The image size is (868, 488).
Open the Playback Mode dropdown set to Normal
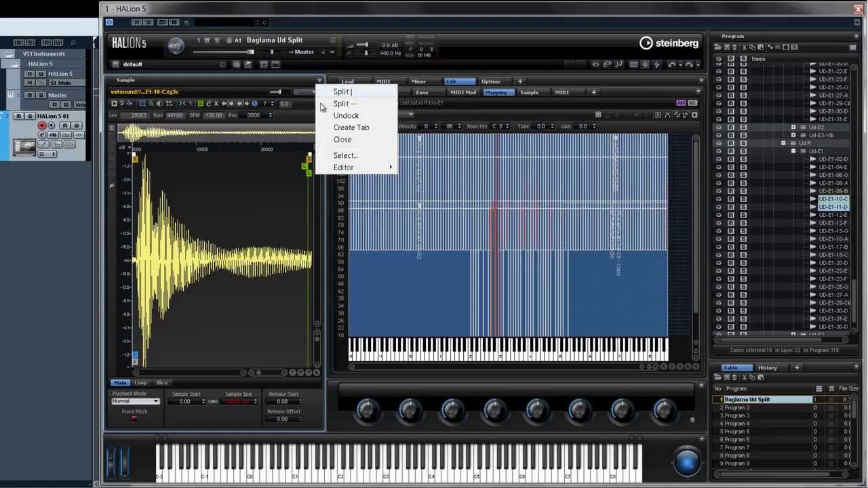pyautogui.click(x=136, y=401)
